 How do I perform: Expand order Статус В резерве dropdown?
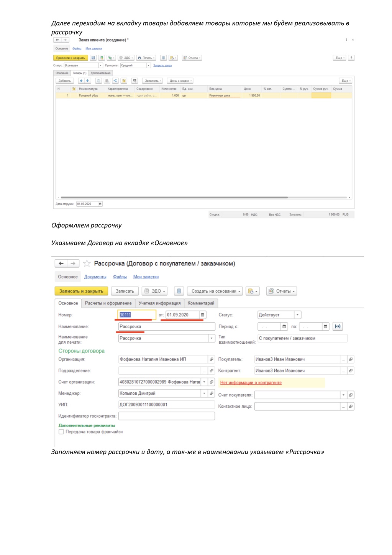click(101, 66)
